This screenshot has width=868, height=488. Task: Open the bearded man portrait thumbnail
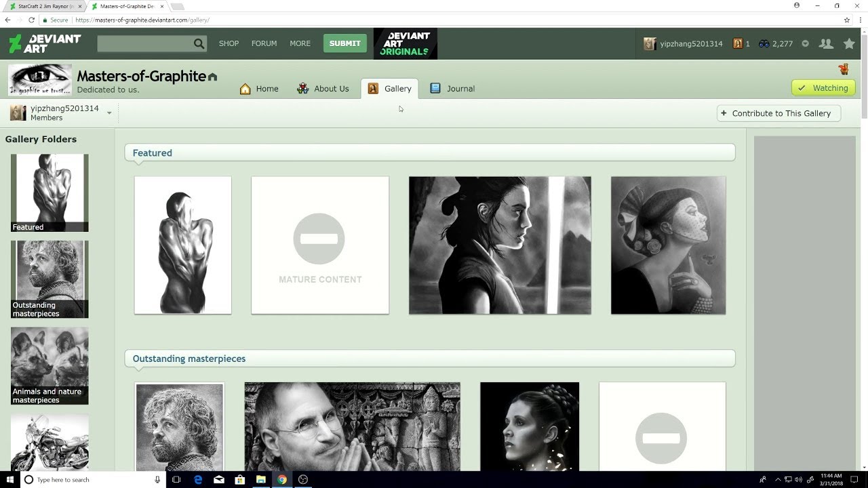point(180,427)
